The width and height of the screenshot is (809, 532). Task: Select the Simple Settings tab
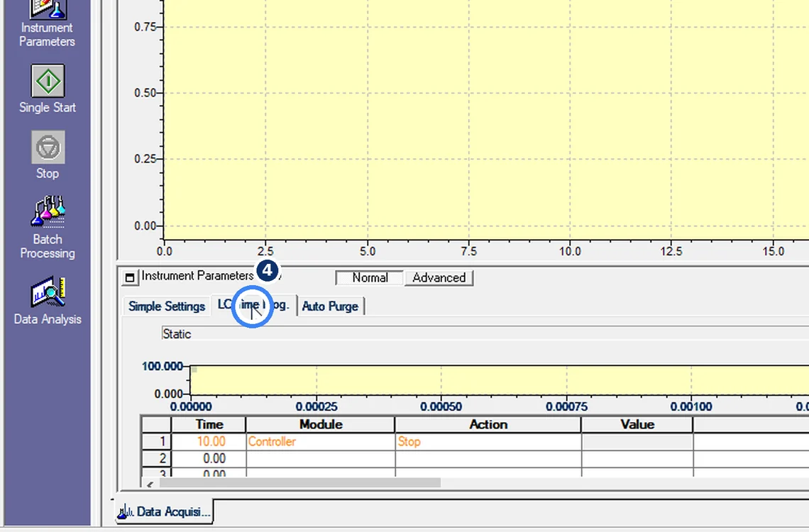click(167, 306)
